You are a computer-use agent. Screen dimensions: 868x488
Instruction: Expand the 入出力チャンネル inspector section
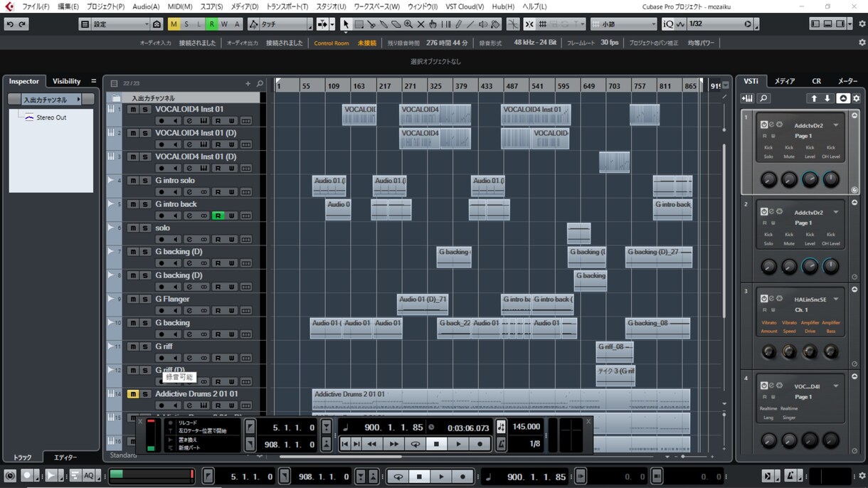coord(51,100)
